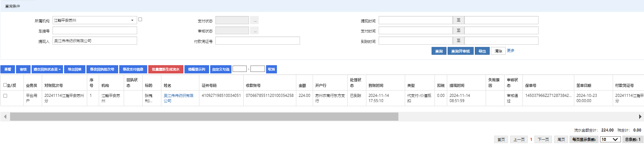Image resolution: width=644 pixels, height=155 pixels.
Task: Click the grey 支付状态 field
Action: (x=232, y=20)
